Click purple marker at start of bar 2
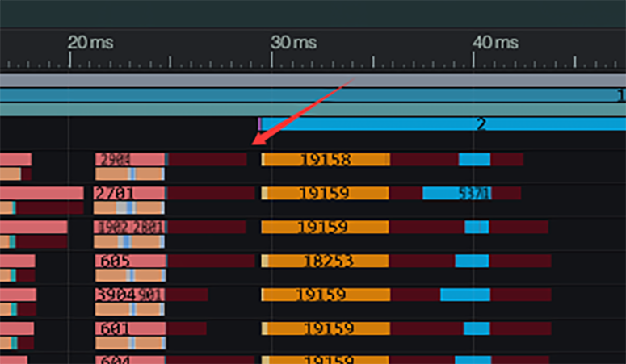Viewport: 626px width, 364px height. [x=259, y=123]
